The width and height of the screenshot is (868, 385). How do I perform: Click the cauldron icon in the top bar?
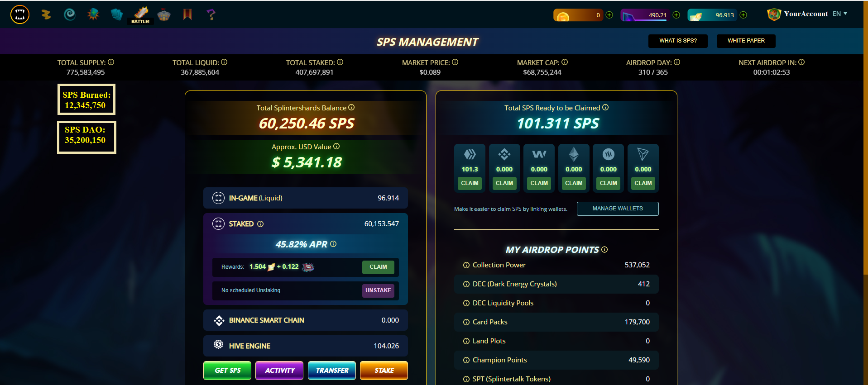tap(164, 15)
